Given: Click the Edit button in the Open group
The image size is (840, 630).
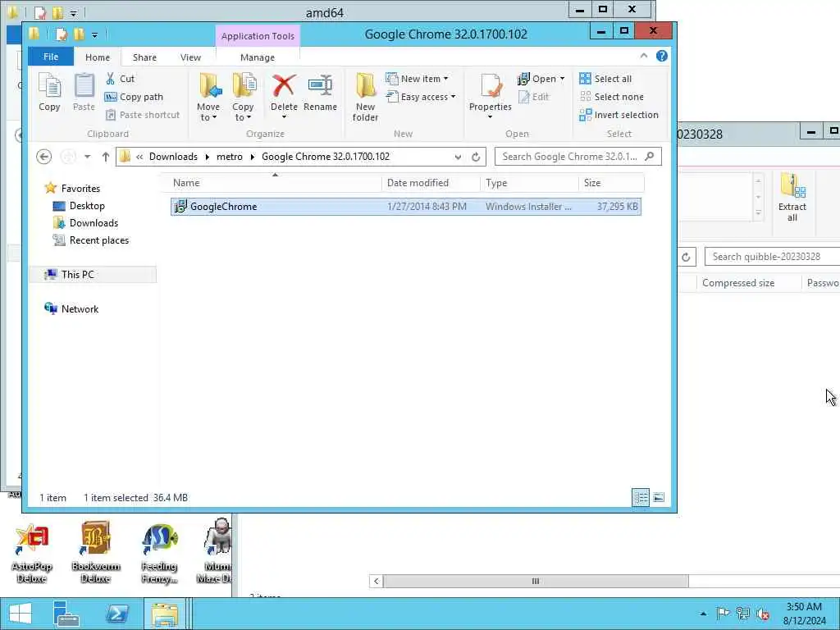Looking at the screenshot, I should [533, 97].
